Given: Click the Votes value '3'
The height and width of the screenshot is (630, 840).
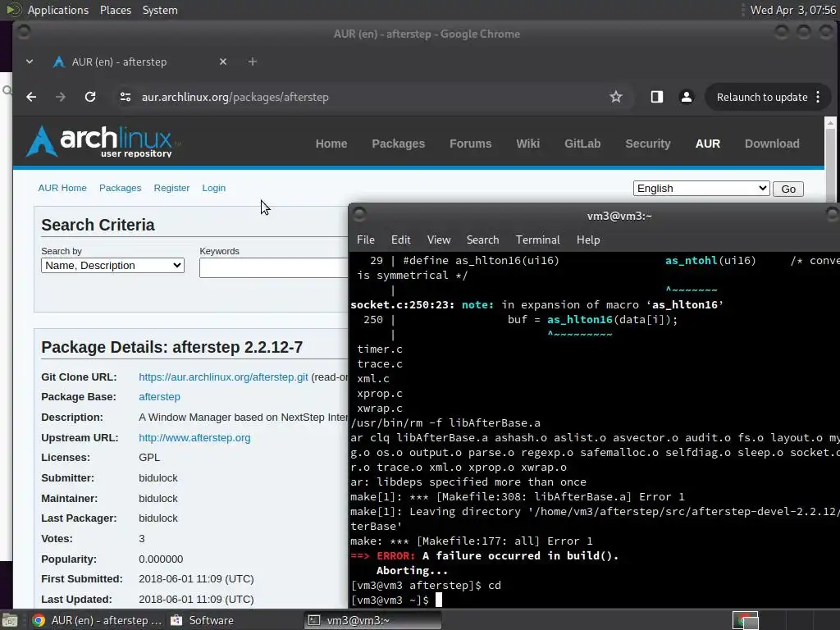Looking at the screenshot, I should (x=141, y=539).
